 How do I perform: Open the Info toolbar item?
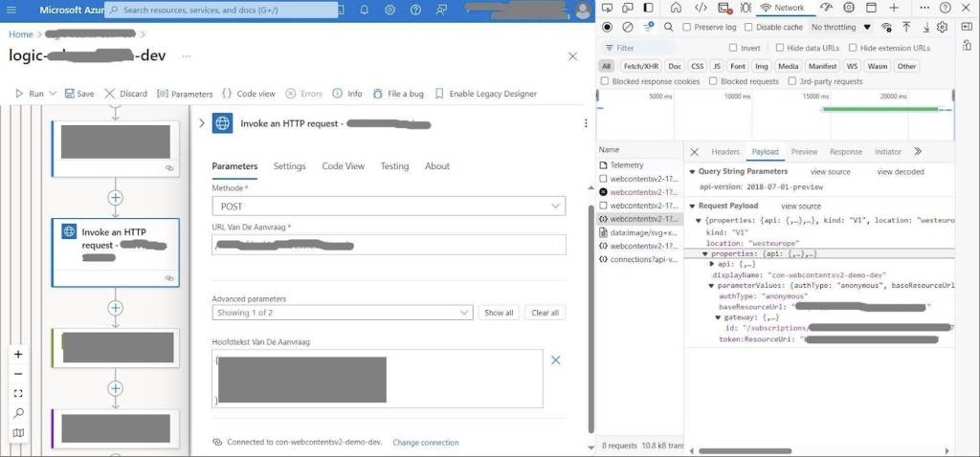point(347,94)
